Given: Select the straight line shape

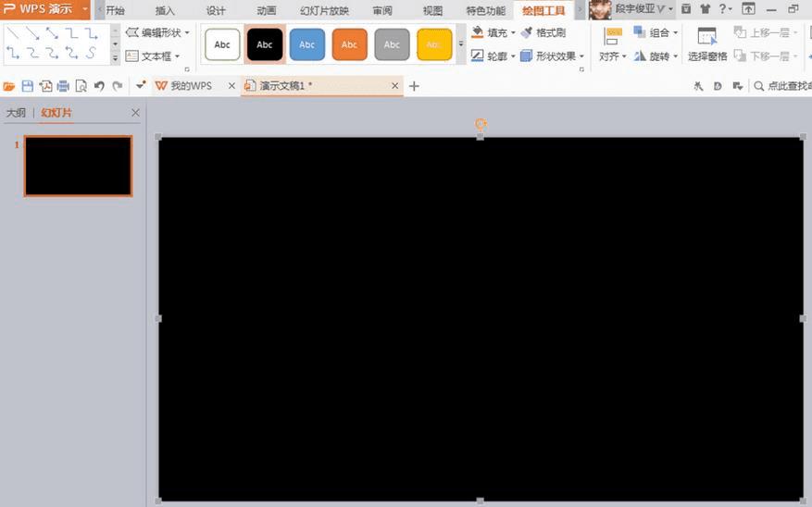Looking at the screenshot, I should tap(14, 34).
